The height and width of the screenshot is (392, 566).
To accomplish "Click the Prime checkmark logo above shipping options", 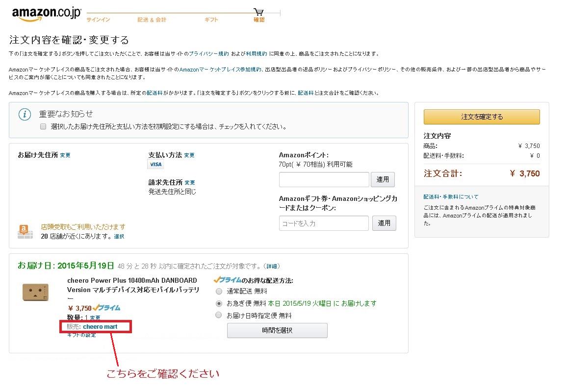I will 228,280.
